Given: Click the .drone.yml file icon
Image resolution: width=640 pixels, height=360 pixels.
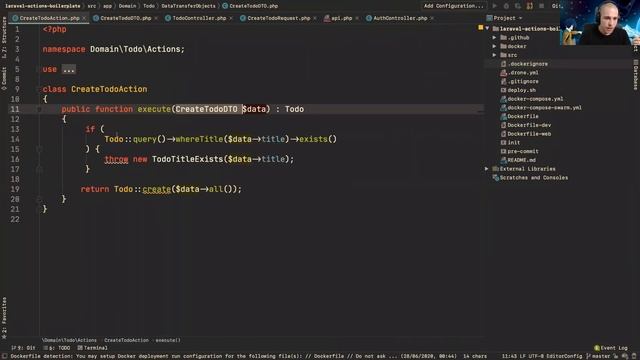Looking at the screenshot, I should pyautogui.click(x=503, y=73).
